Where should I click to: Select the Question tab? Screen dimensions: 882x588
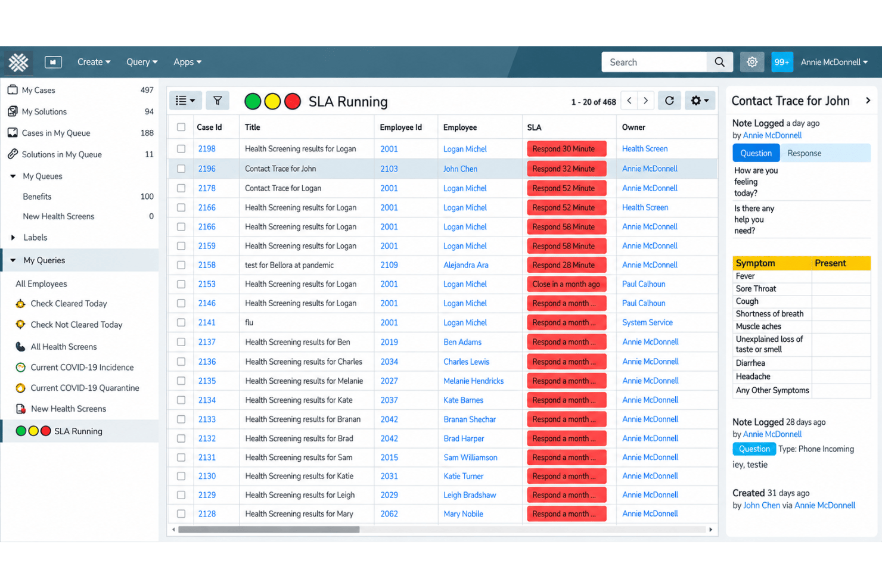tap(756, 153)
